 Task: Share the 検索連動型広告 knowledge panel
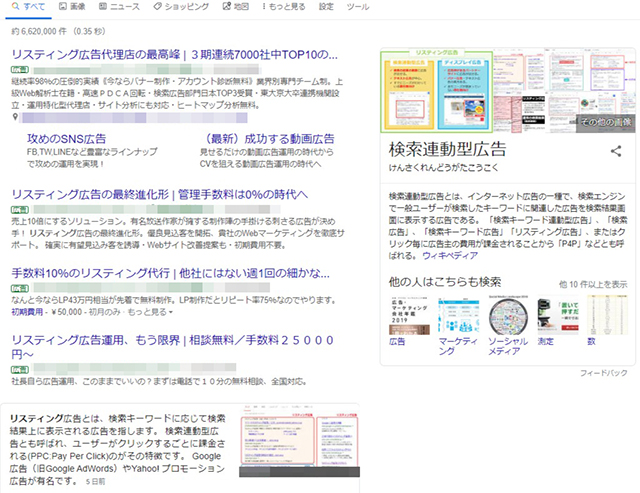616,151
